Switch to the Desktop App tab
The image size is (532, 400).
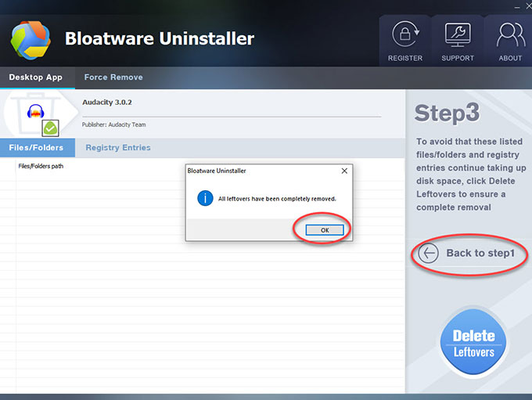(x=38, y=77)
